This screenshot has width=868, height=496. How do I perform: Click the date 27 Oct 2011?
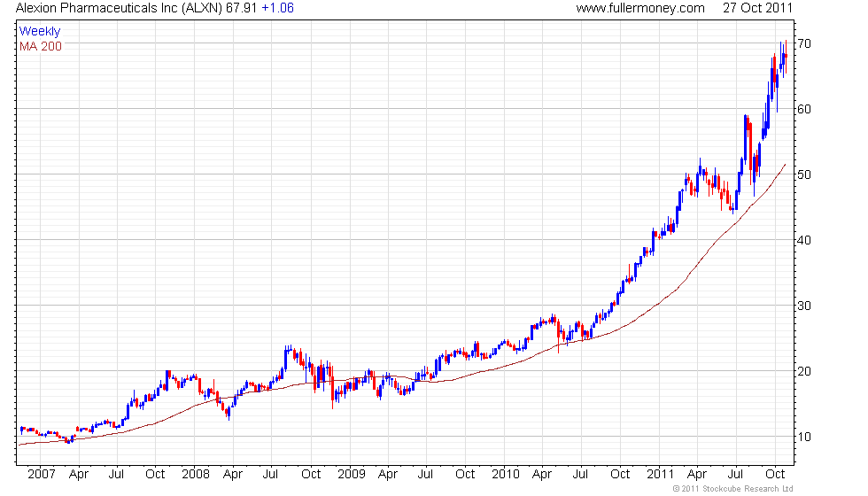click(757, 8)
